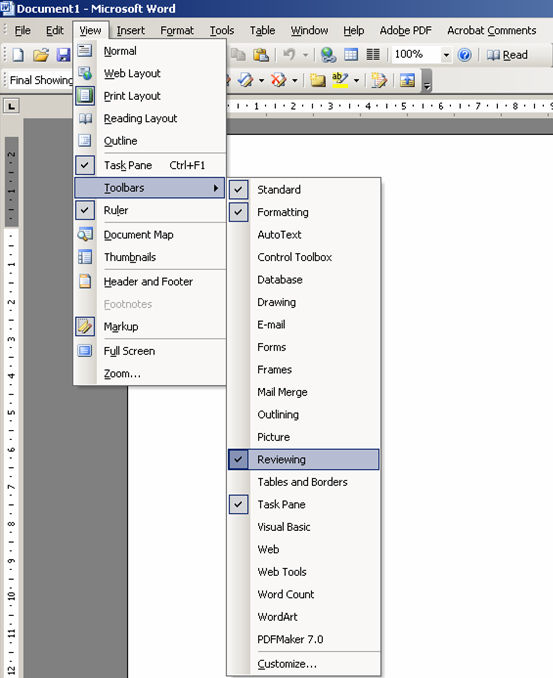Choose Outline view
The height and width of the screenshot is (678, 553).
click(150, 141)
